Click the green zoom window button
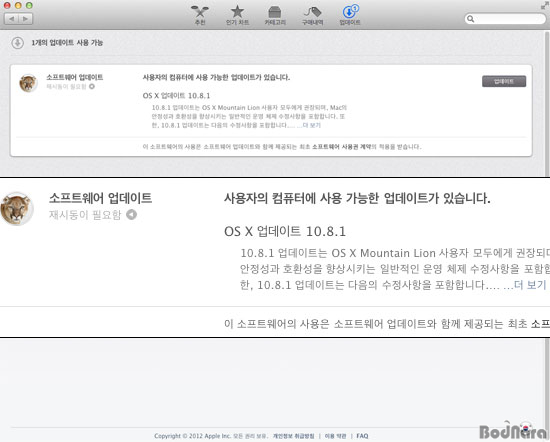This screenshot has height=442, width=550. coord(29,5)
